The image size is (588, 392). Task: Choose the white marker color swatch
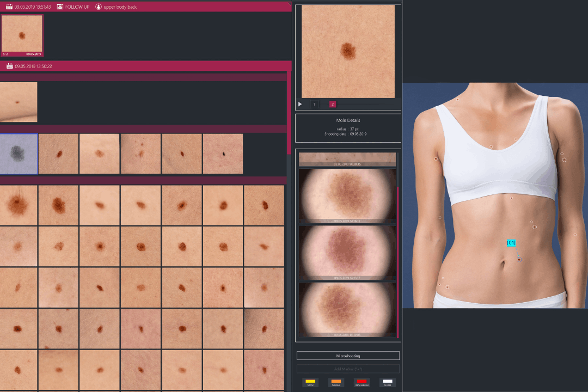[387, 382]
